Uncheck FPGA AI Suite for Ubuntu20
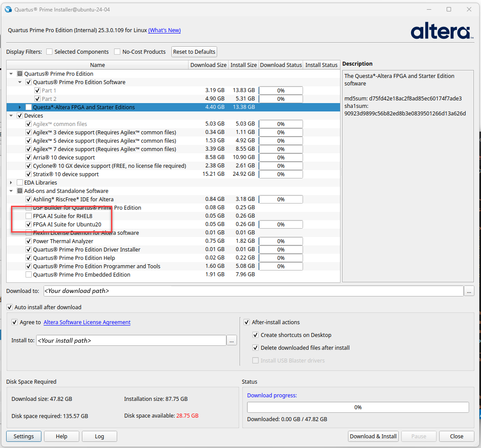Image resolution: width=481 pixels, height=448 pixels. 29,224
